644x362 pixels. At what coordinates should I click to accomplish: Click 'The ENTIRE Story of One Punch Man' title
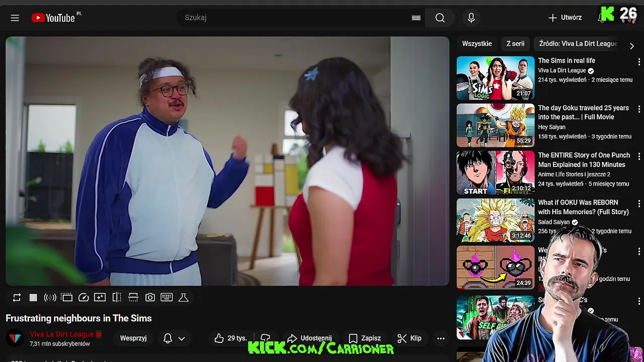click(584, 160)
